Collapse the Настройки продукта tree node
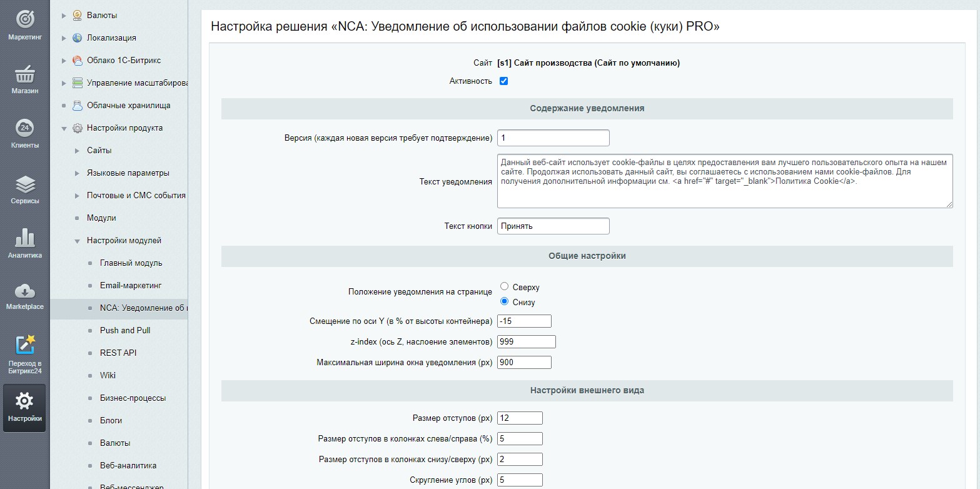The image size is (980, 489). pos(64,129)
